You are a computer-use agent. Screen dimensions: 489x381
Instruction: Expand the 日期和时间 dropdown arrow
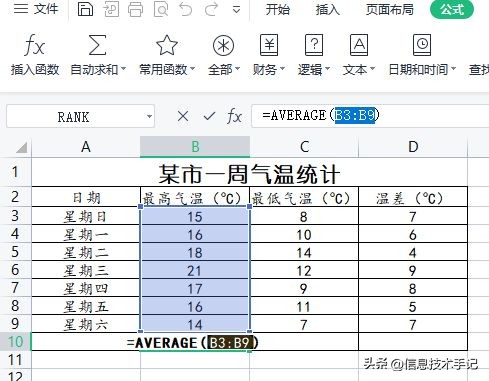(x=453, y=69)
